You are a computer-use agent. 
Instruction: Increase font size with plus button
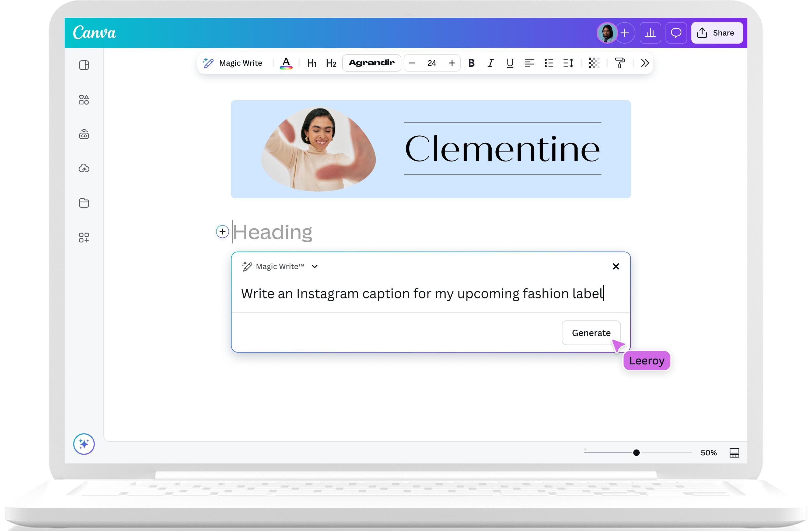click(452, 63)
